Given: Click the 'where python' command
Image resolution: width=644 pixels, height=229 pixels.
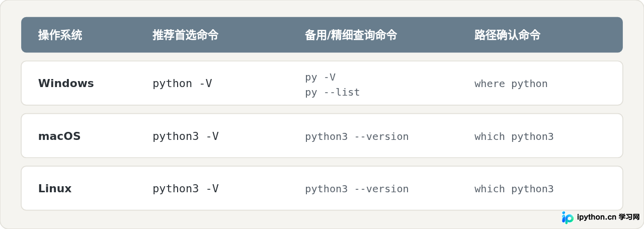Looking at the screenshot, I should pyautogui.click(x=511, y=84).
